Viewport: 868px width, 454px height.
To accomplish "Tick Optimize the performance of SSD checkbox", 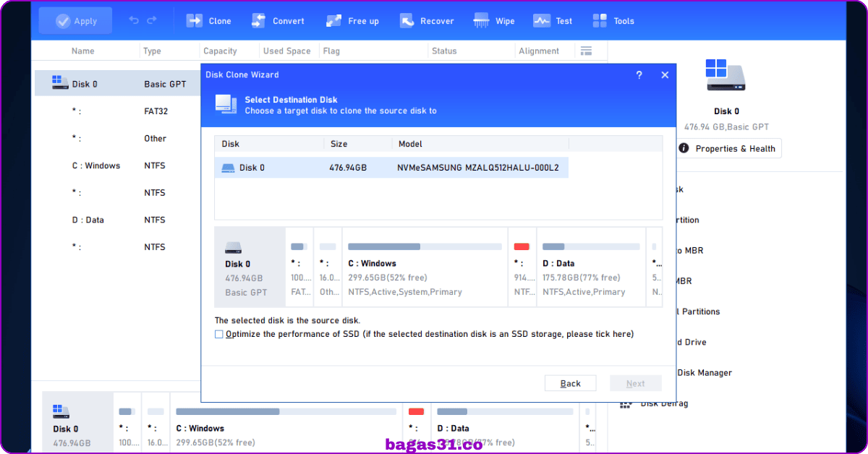I will point(219,334).
